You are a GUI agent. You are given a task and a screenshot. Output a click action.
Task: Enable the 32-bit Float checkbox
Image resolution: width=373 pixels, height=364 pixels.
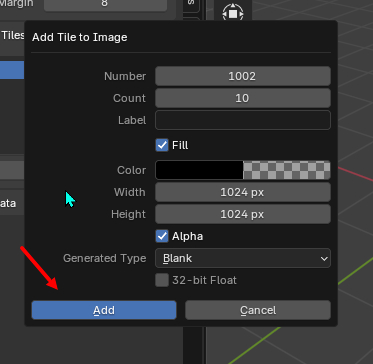162,280
